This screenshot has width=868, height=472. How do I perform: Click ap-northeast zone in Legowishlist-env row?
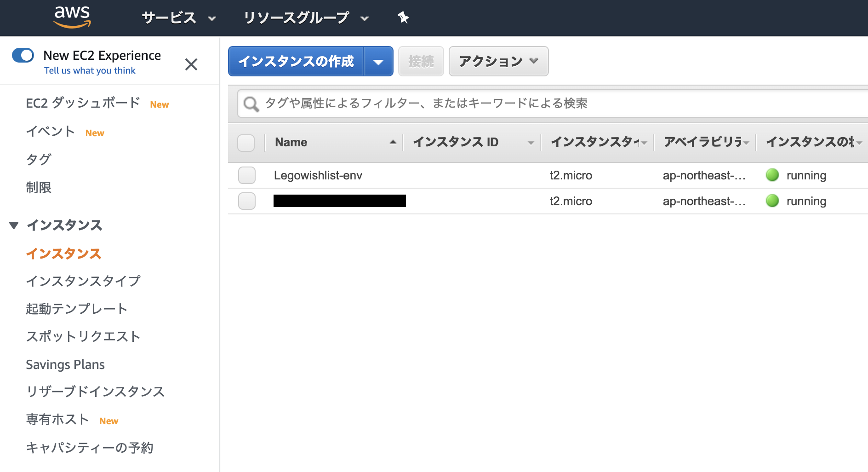(x=704, y=175)
